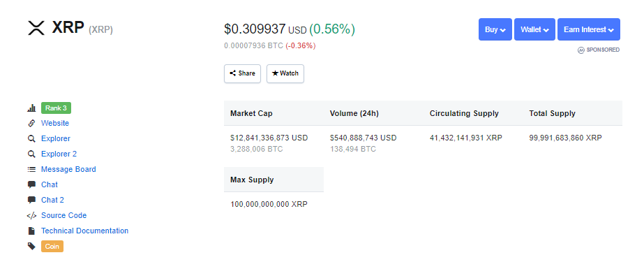Click the link icon beside Website
The image size is (644, 269).
(31, 124)
